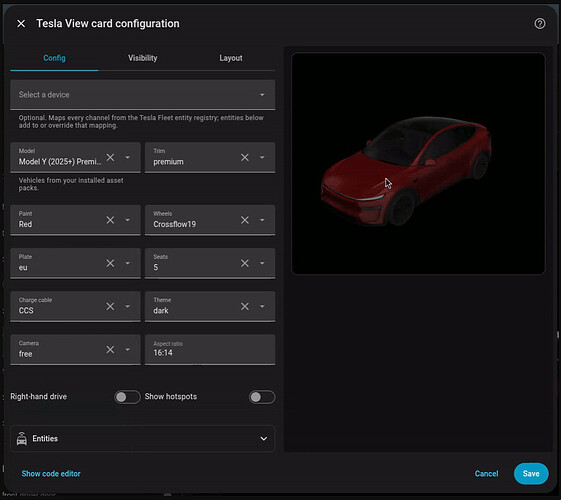561x500 pixels.
Task: Click the Charge cable value 'CCS'
Action: click(x=26, y=310)
